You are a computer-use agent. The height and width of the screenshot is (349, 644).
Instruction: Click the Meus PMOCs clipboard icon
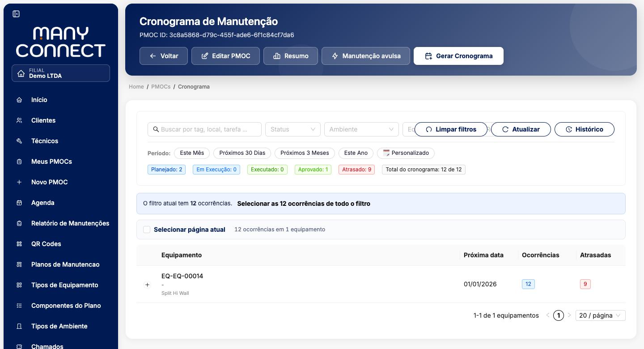click(19, 162)
